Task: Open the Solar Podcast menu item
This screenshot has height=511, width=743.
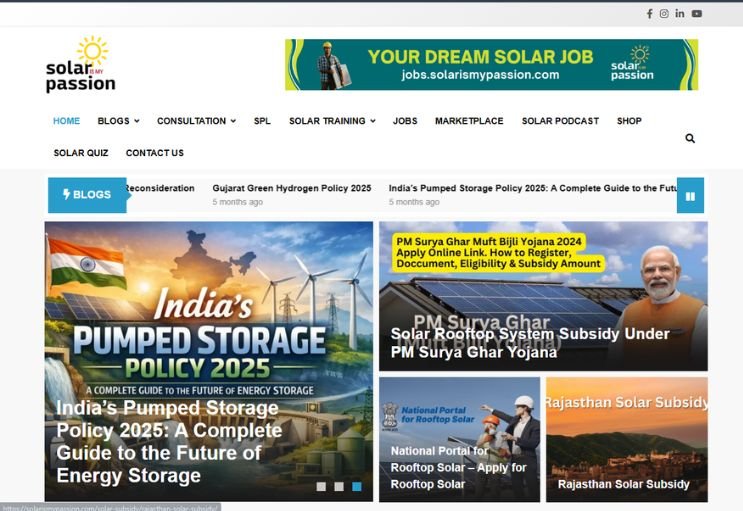Action: click(560, 121)
